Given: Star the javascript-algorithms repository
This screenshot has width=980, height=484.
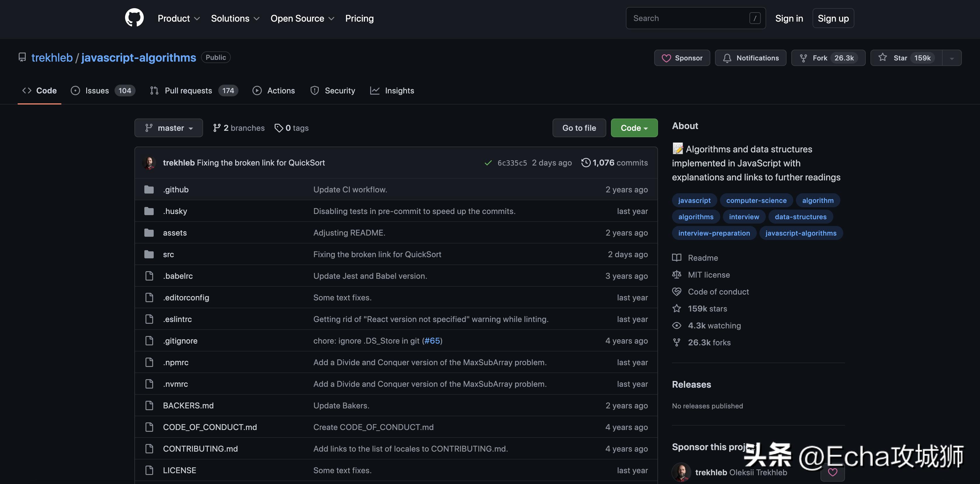Looking at the screenshot, I should pyautogui.click(x=906, y=58).
